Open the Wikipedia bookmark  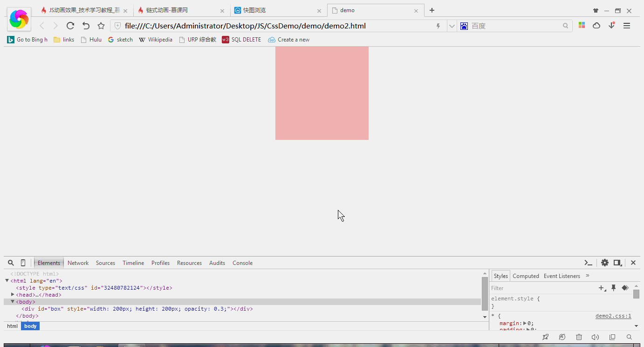pos(156,40)
